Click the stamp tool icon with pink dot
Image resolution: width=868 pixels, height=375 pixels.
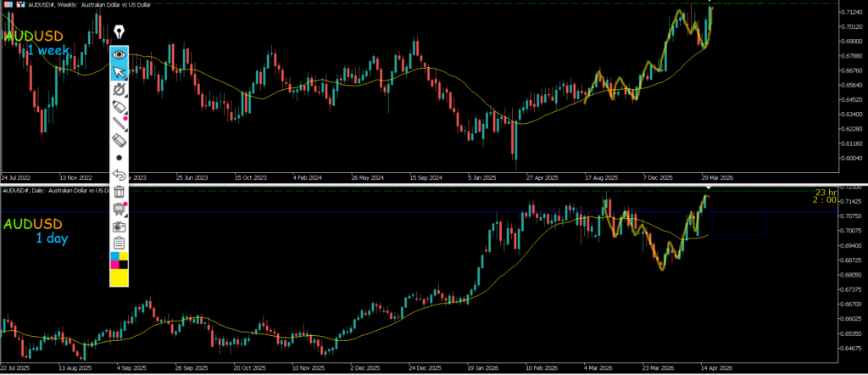(x=120, y=210)
